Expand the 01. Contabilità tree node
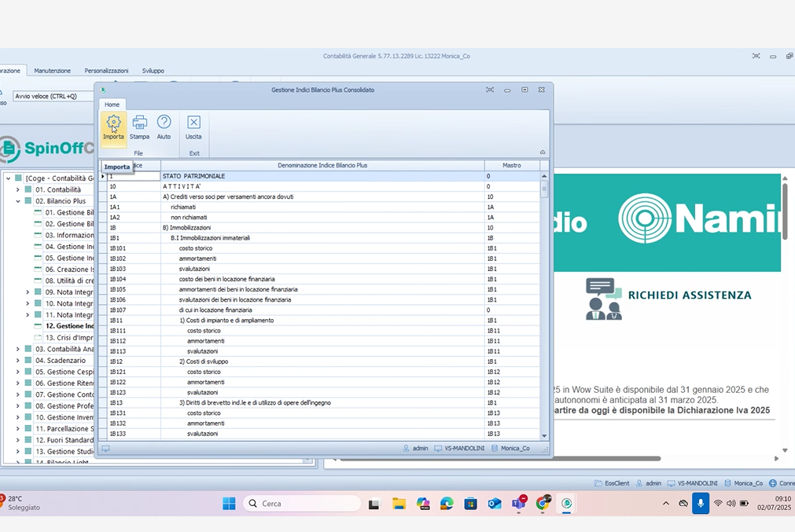 pyautogui.click(x=18, y=189)
